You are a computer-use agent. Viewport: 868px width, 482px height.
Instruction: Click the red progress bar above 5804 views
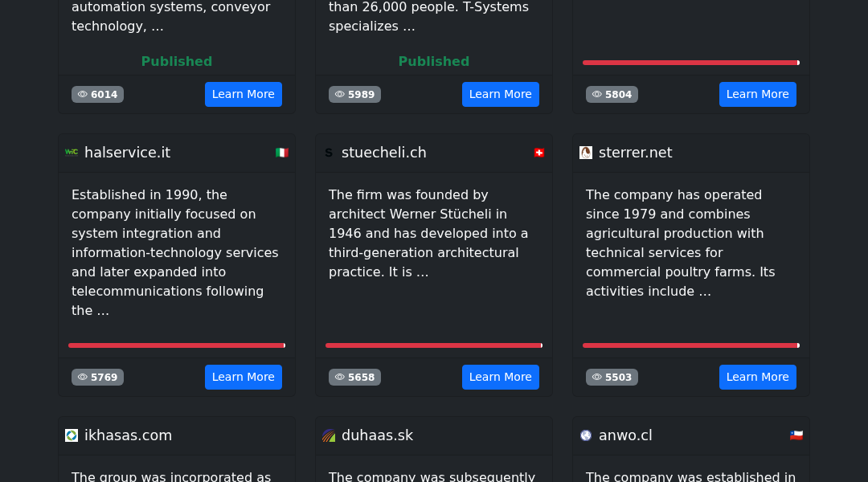(x=691, y=63)
